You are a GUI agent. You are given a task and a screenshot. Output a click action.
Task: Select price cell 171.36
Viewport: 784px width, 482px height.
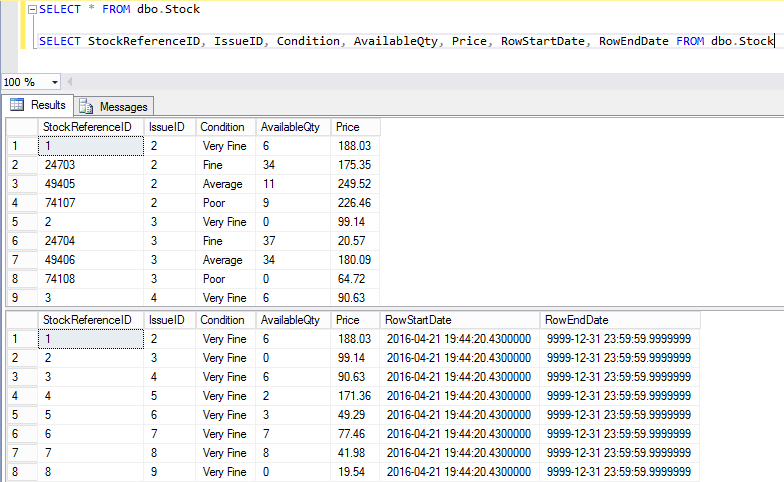coord(356,396)
